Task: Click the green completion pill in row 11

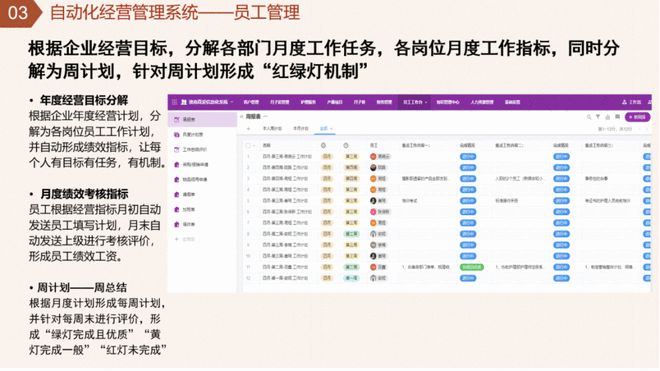Action: [472, 267]
